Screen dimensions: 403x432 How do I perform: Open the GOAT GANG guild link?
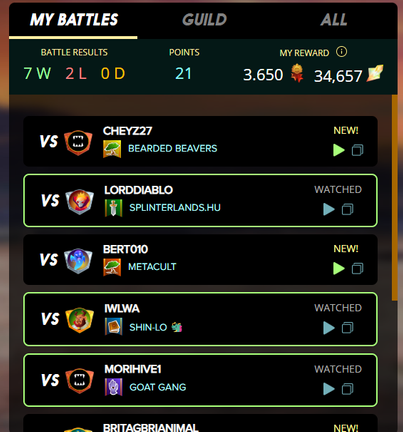pyautogui.click(x=158, y=387)
